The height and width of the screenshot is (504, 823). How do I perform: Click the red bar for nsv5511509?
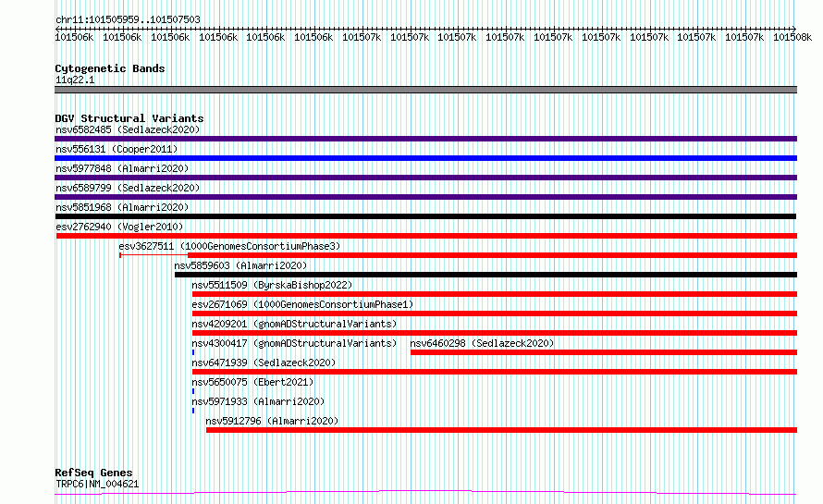(495, 294)
